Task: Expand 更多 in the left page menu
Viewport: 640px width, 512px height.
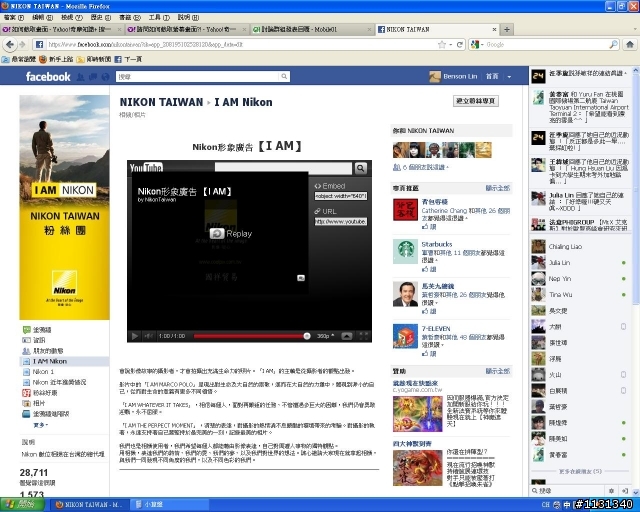Action: (40, 425)
